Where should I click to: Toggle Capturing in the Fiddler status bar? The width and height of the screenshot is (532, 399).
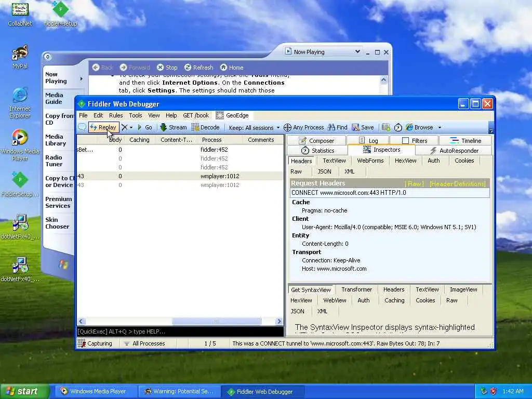tap(95, 343)
